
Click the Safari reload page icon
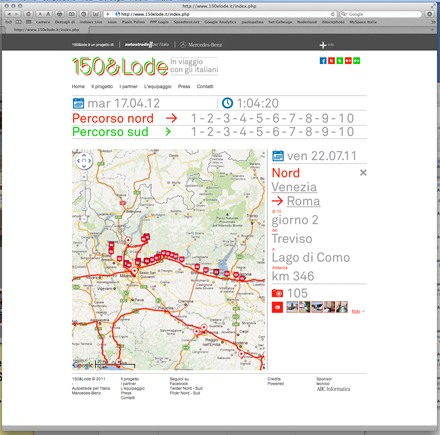(332, 14)
